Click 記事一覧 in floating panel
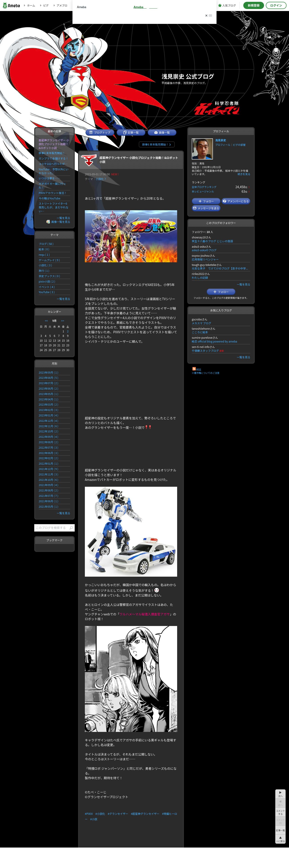 click(280, 830)
